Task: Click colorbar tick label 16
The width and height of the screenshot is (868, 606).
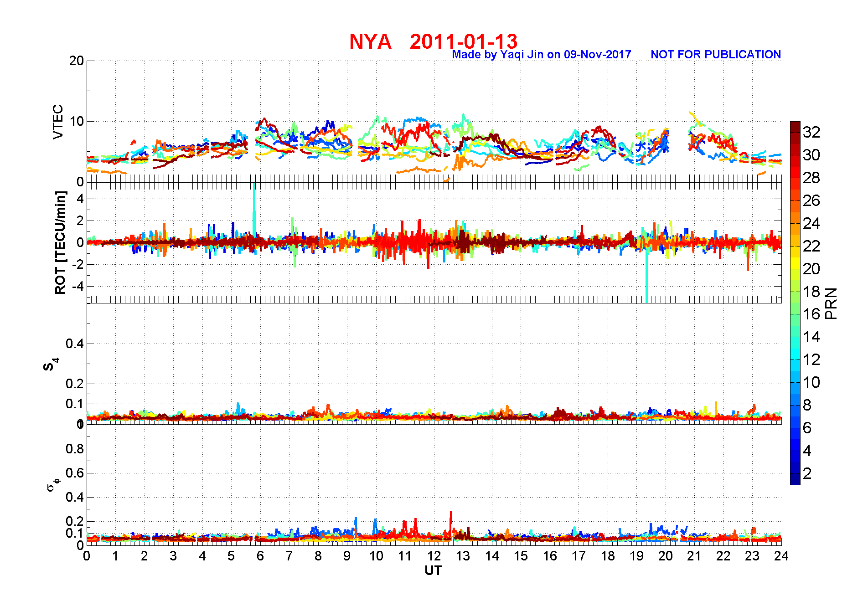Action: click(x=811, y=314)
